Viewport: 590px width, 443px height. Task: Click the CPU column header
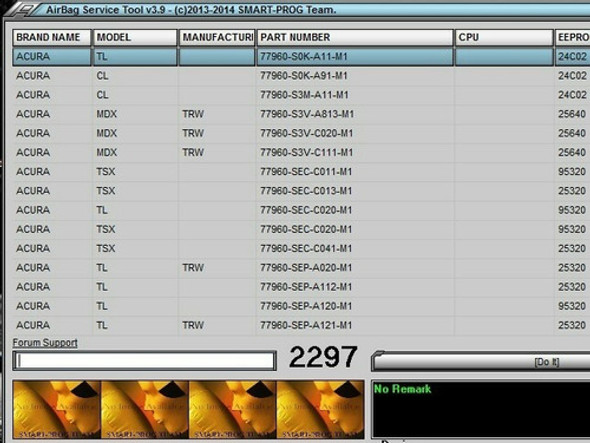click(504, 37)
